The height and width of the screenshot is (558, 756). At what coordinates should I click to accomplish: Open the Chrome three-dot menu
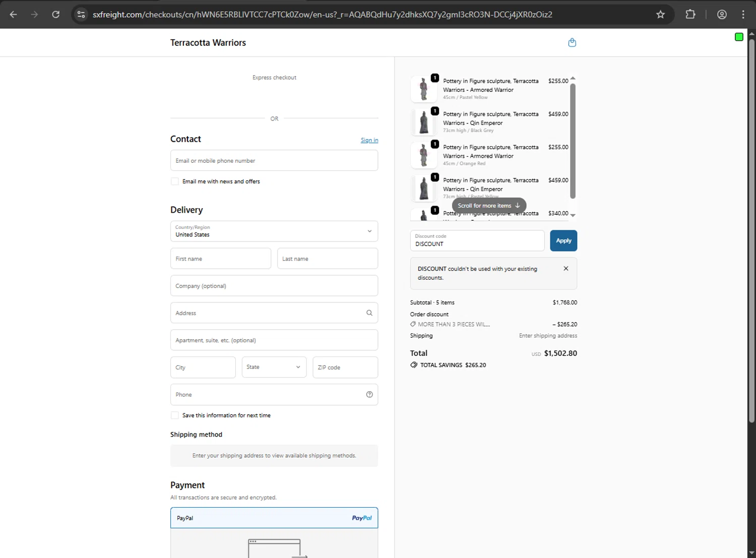(743, 15)
